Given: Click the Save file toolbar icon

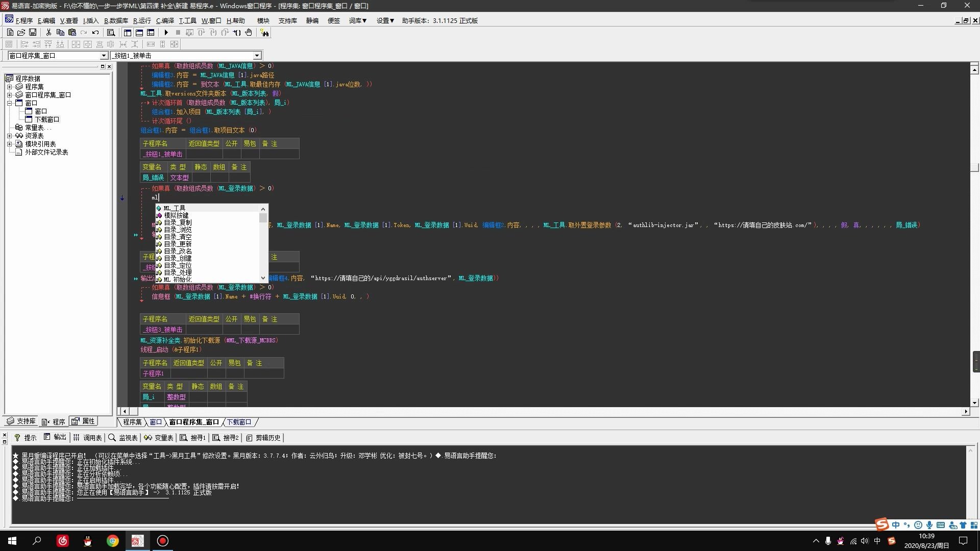Looking at the screenshot, I should [33, 32].
